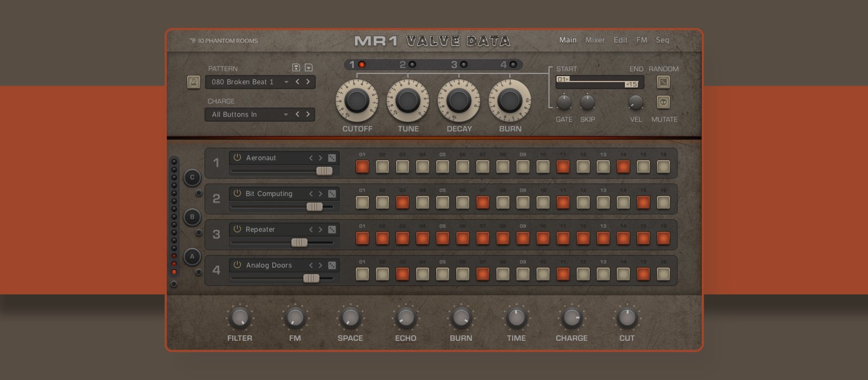Click the small GATE knob
Screen dimensions: 868x380
564,102
